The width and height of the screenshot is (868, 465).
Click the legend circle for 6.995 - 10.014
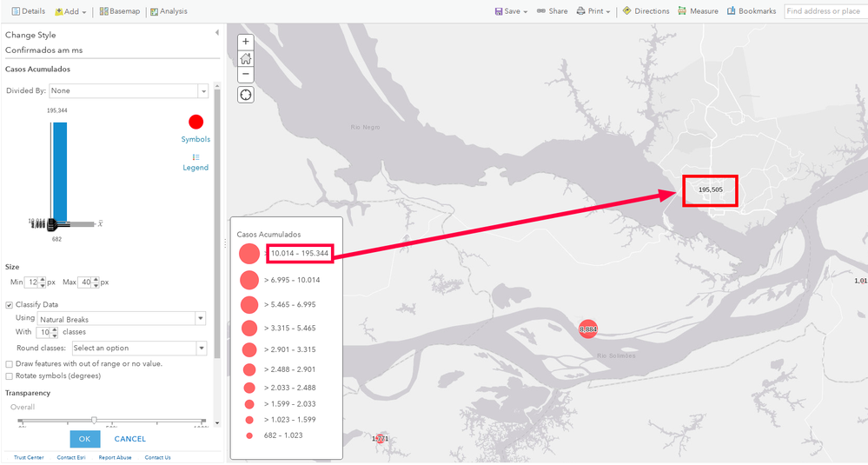(249, 280)
